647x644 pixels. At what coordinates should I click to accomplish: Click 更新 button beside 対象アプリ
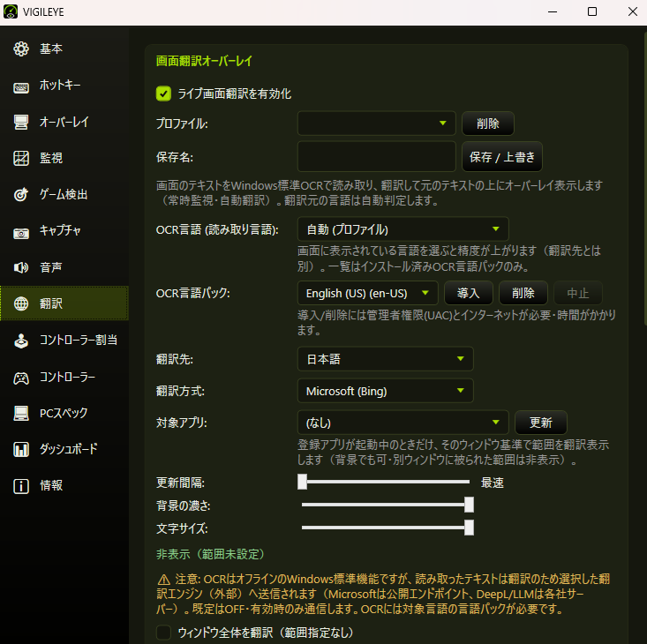click(540, 423)
